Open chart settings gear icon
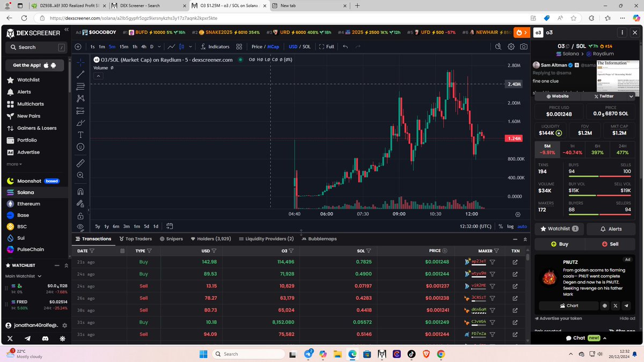 511,47
